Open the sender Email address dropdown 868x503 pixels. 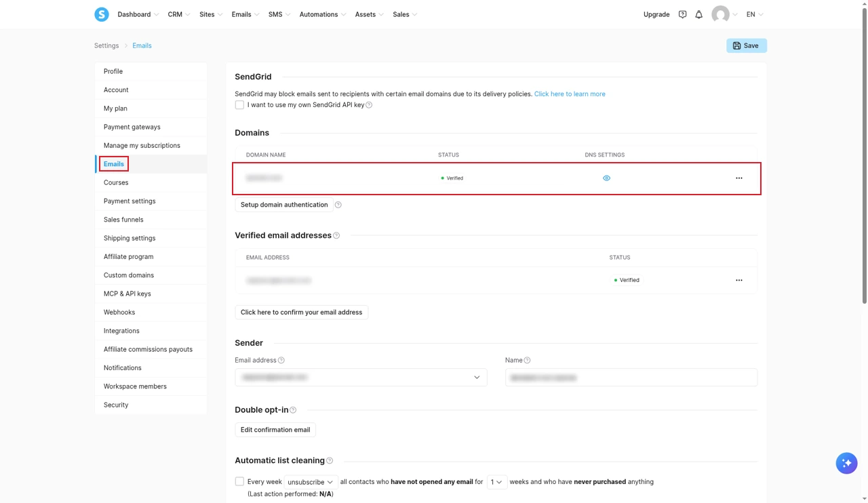tap(361, 377)
